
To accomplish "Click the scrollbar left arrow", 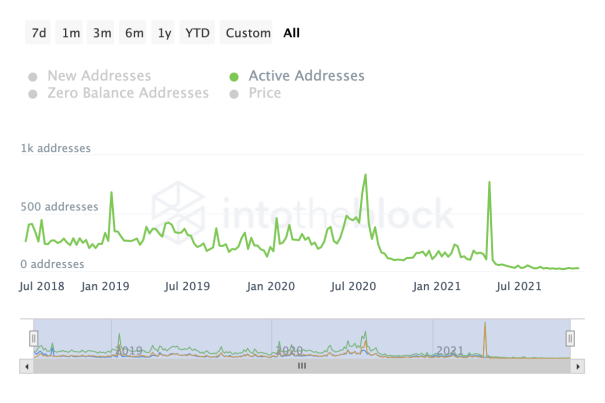I will pyautogui.click(x=25, y=366).
